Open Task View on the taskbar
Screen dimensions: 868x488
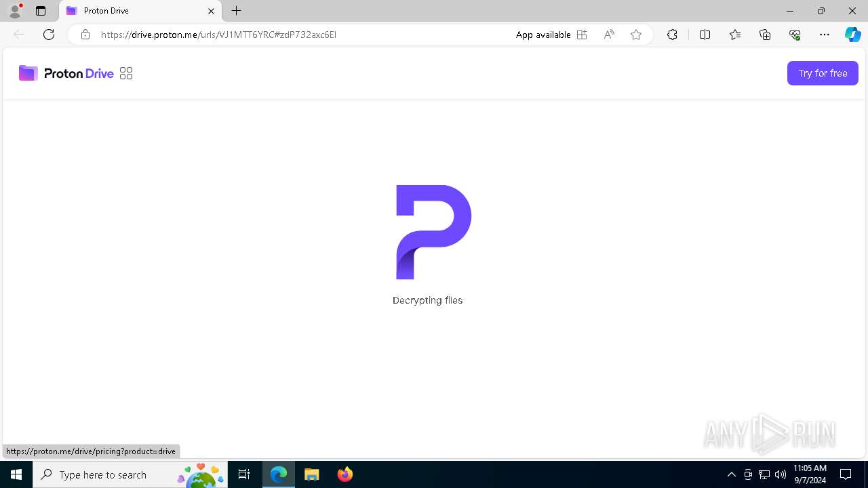[x=244, y=474]
